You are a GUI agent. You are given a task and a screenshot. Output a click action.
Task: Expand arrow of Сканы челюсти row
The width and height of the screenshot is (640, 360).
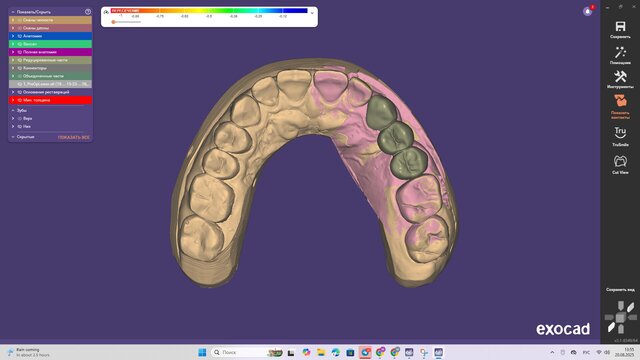13,20
